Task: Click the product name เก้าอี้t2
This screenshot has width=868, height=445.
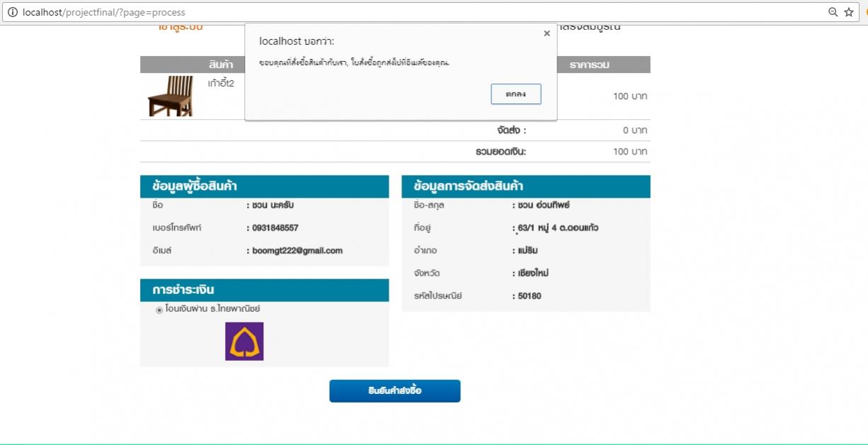Action: pos(221,84)
